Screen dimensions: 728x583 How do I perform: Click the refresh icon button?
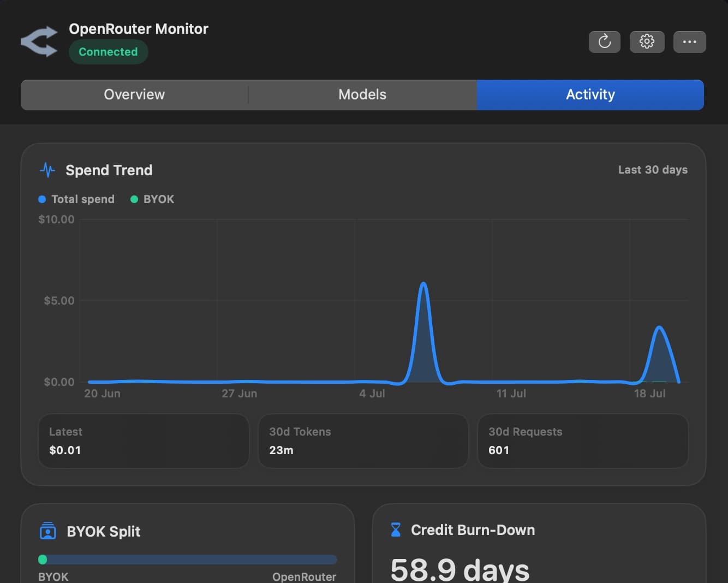pyautogui.click(x=605, y=41)
